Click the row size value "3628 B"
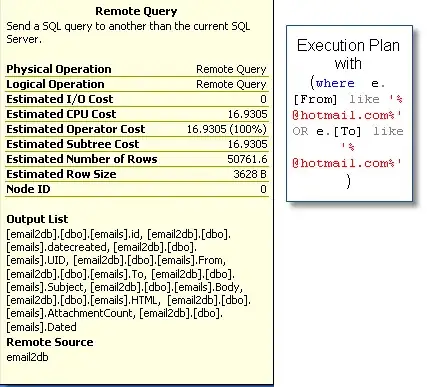 coord(250,174)
